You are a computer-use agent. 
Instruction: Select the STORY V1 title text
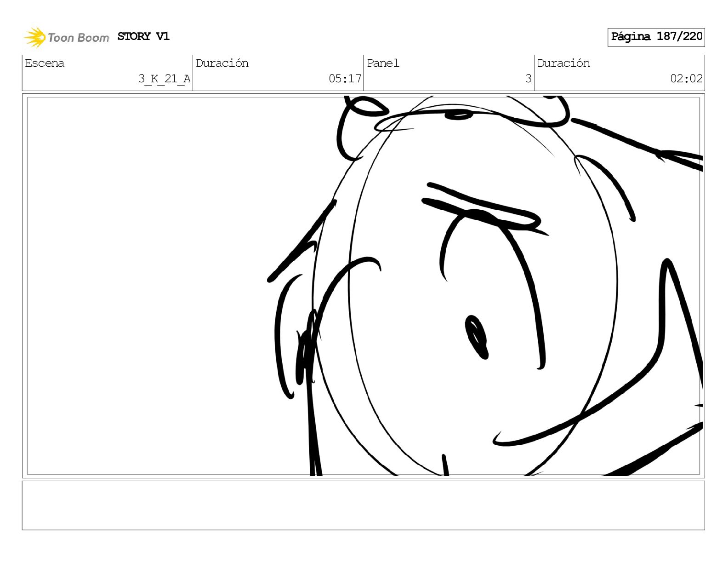point(143,36)
